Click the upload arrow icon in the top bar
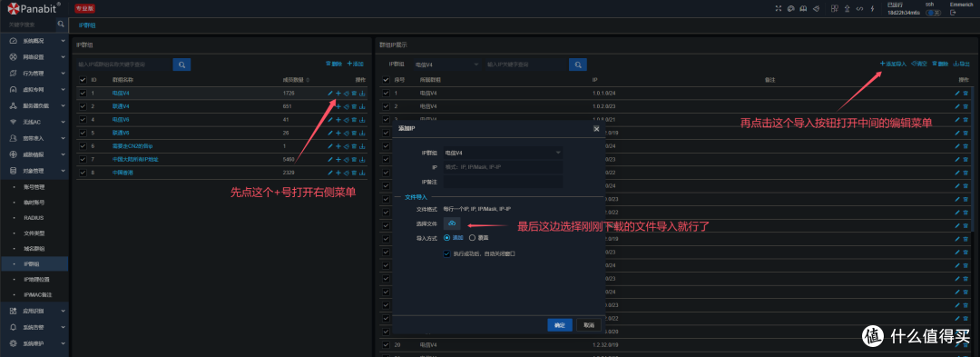Image resolution: width=980 pixels, height=357 pixels. [847, 9]
